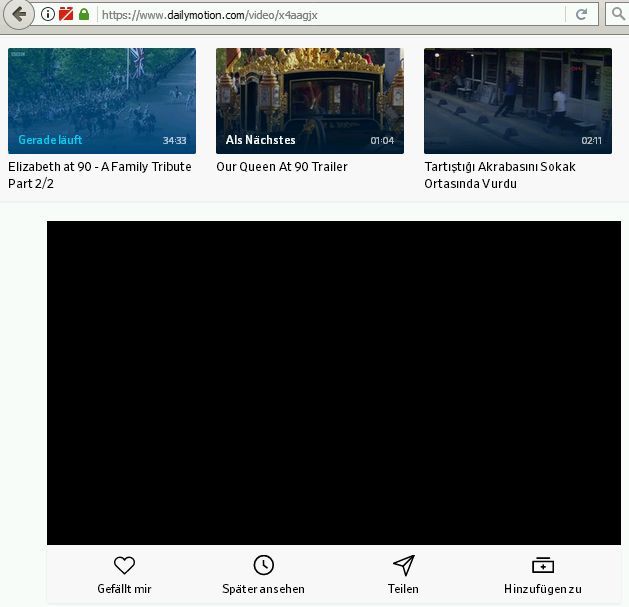Viewport: 629px width, 607px height.
Task: Open the 'Gerade läuft' video thumbnail
Action: pyautogui.click(x=102, y=101)
